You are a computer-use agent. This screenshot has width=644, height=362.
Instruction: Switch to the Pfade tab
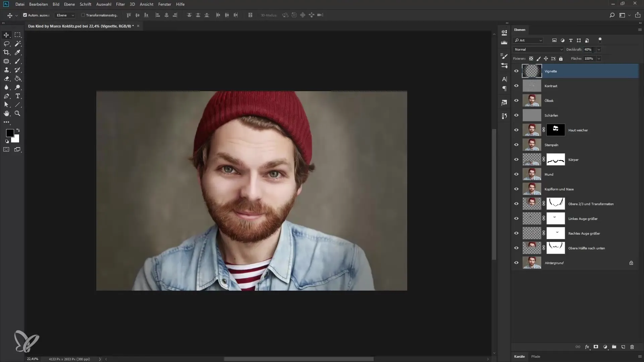536,357
